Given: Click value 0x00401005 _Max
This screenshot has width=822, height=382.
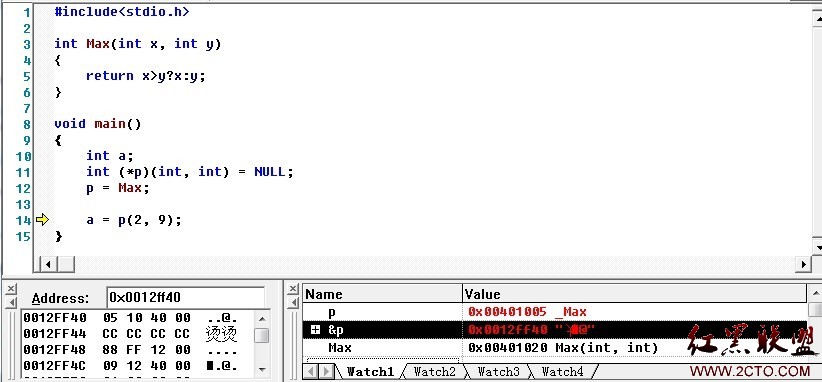Looking at the screenshot, I should [527, 312].
